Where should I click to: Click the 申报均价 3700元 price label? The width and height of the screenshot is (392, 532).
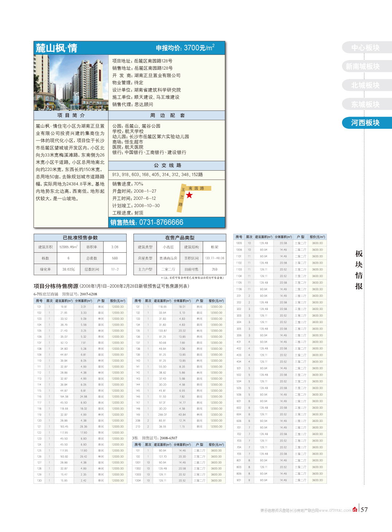(x=185, y=48)
